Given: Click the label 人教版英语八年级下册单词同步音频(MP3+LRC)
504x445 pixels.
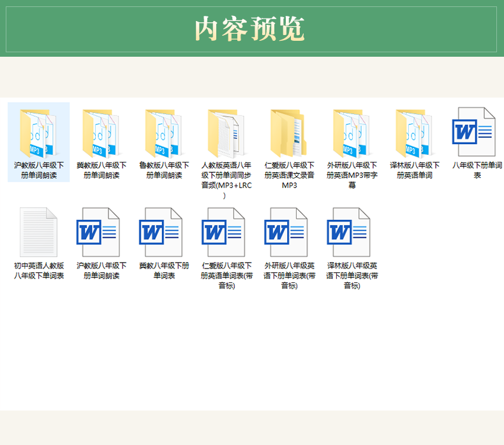Looking at the screenshot, I should click(x=226, y=180).
